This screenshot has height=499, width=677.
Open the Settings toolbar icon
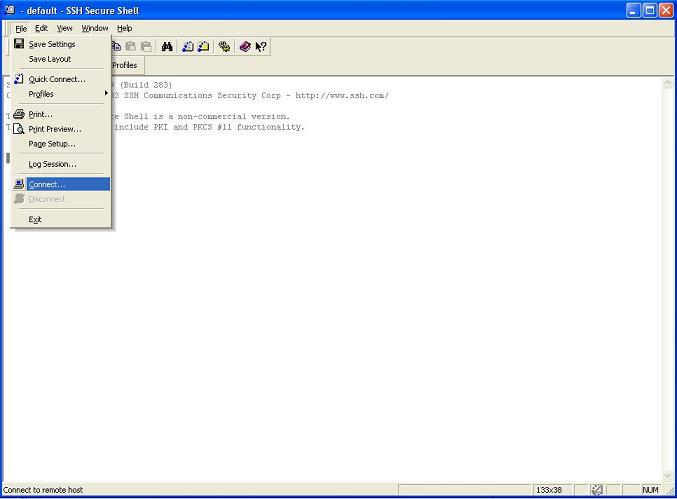pos(225,47)
